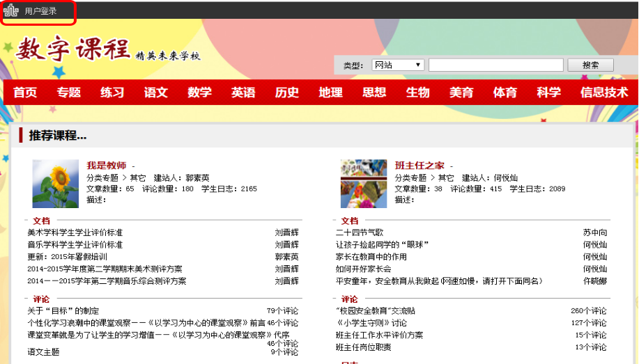
Task: Click the logo icon beside 用户登录
Action: point(11,11)
